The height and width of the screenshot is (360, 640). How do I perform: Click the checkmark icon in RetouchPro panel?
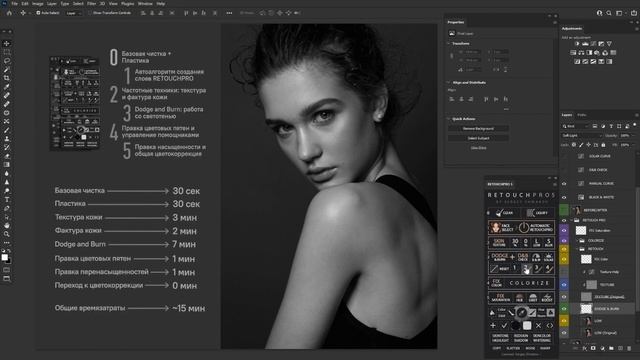coord(504,326)
